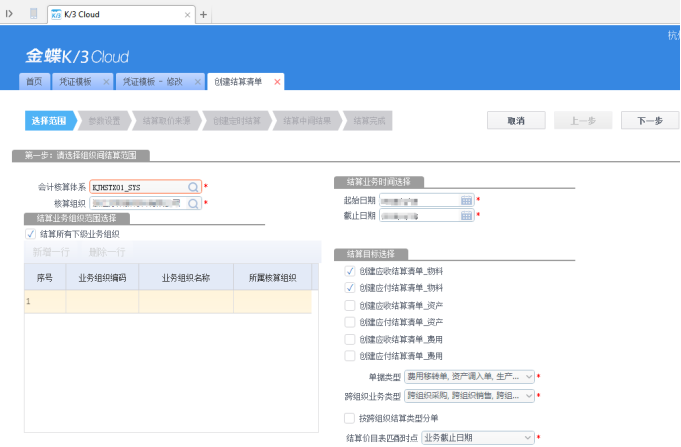Open 结算价目表匹配时点 dropdown
Screen dimensions: 681x447
coord(528,437)
